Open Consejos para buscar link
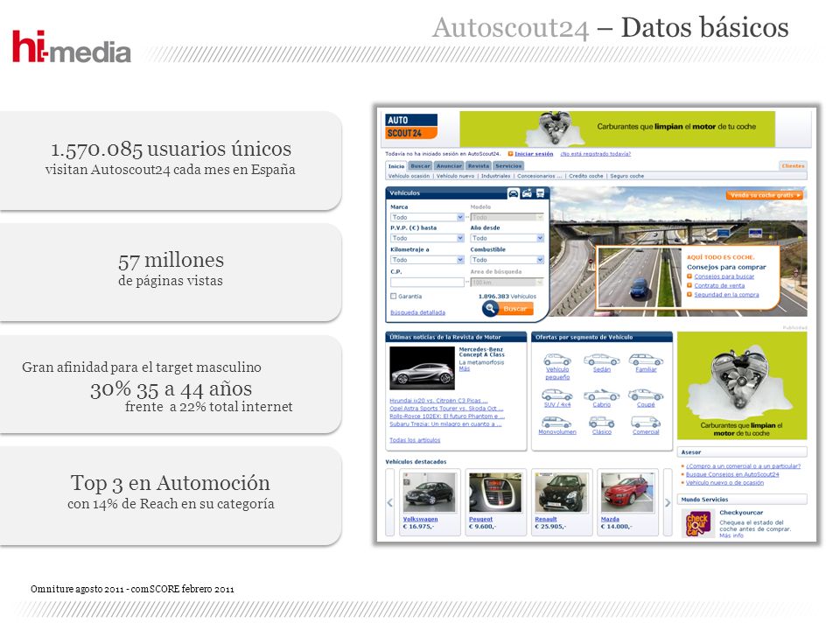Viewport: 840px width, 630px height. pos(724,276)
